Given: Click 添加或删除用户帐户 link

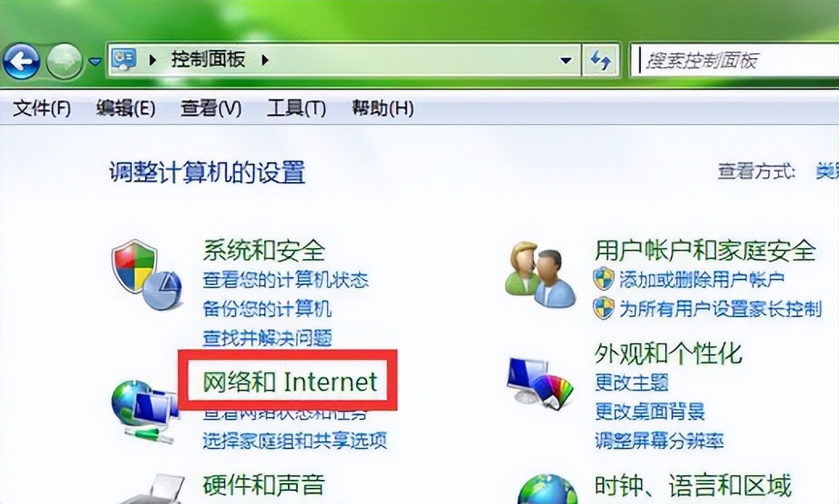Looking at the screenshot, I should coord(702,279).
